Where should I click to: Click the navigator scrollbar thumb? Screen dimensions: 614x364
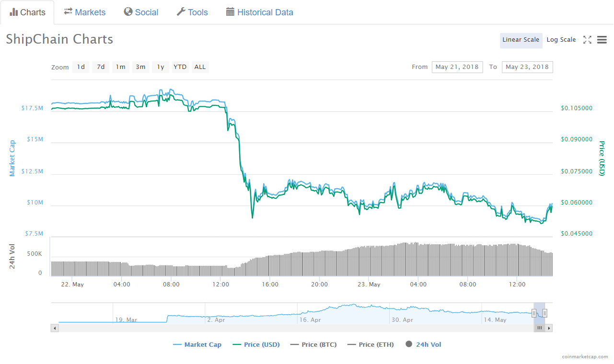pos(540,328)
